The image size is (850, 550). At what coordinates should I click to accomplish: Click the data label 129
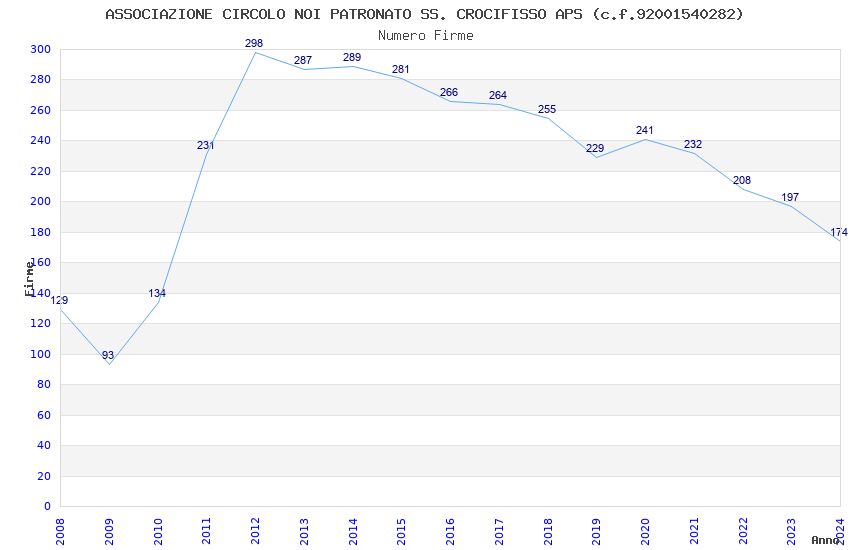tap(59, 300)
